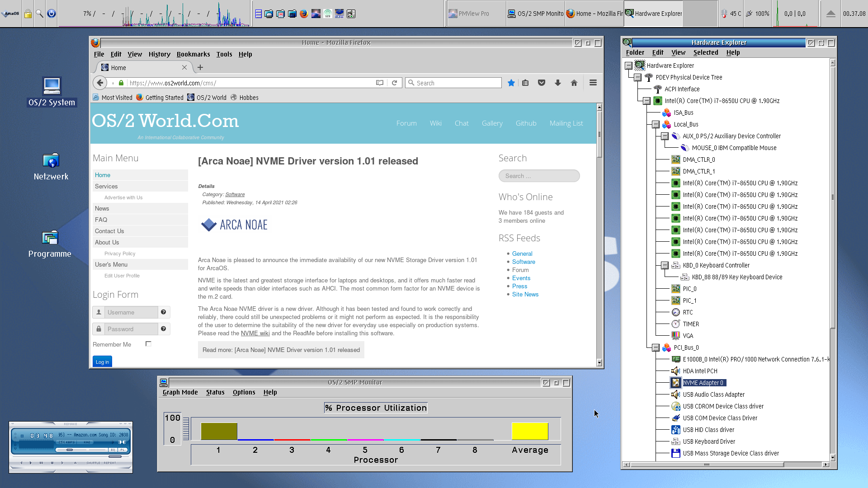Screen dimensions: 868x488
Task: Collapse AUX_0 PS/2 Auxiliary Device Controller
Action: point(665,136)
